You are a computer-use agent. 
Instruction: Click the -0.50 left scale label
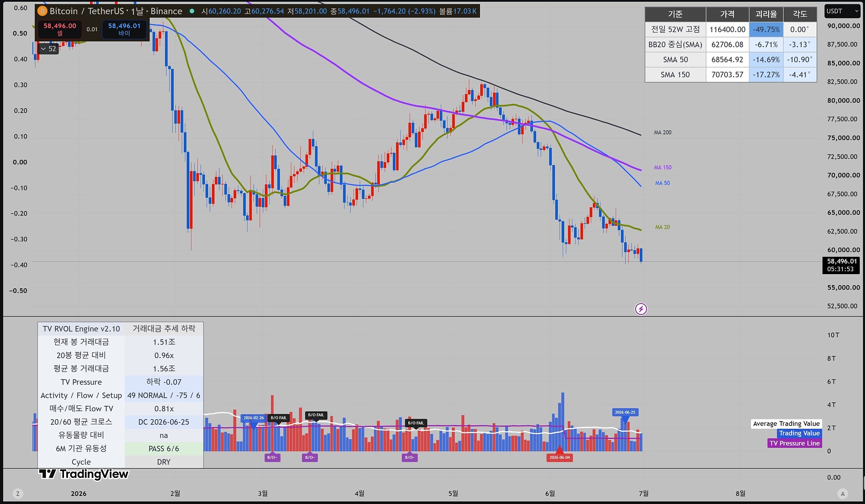click(18, 291)
